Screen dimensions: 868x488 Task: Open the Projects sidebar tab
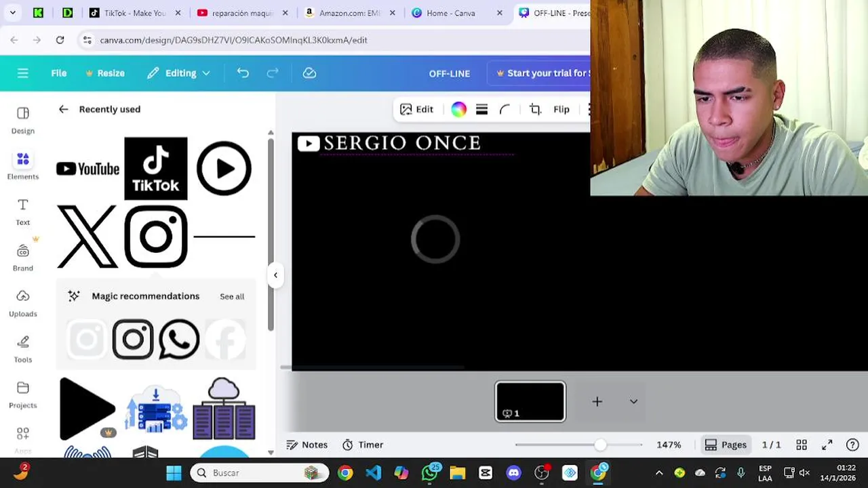[x=23, y=394]
